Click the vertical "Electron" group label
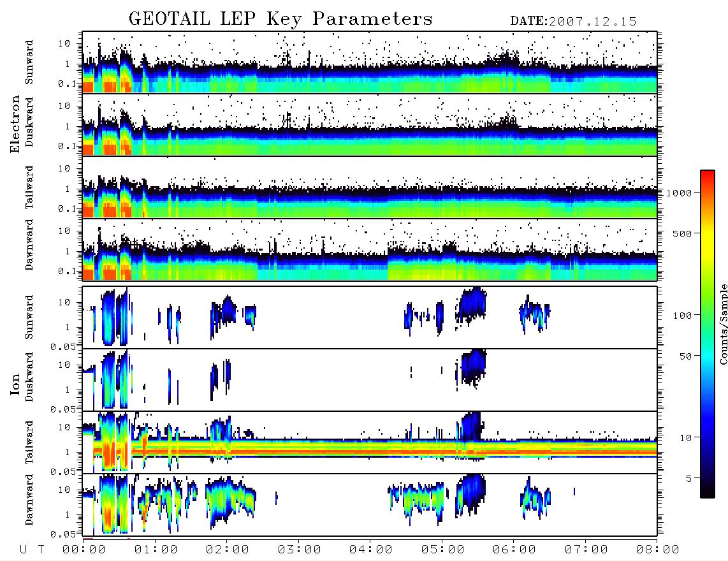The image size is (728, 561). [15, 124]
